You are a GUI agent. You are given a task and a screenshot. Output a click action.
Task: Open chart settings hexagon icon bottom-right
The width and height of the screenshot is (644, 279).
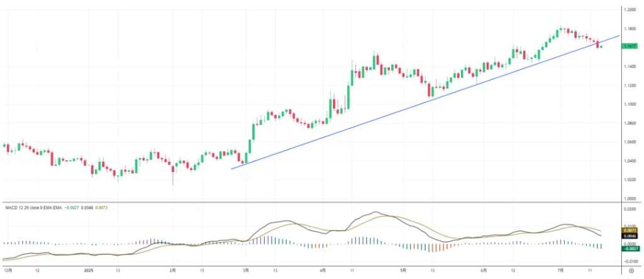[x=631, y=271]
